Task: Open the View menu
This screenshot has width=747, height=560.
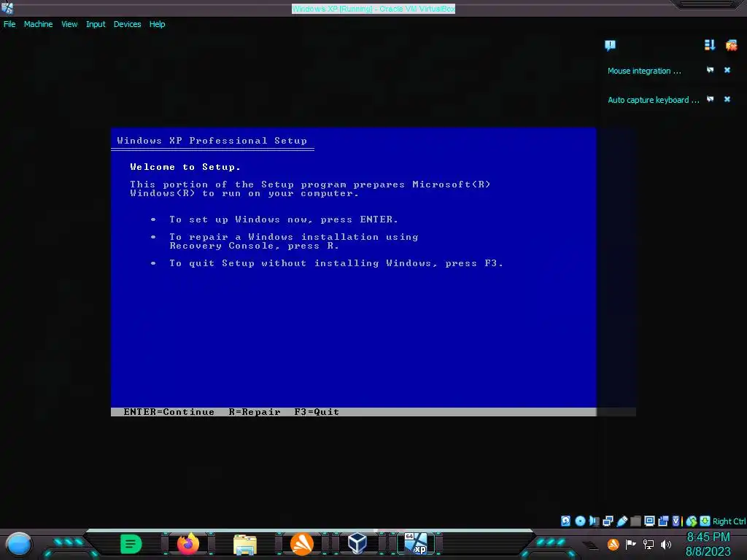Action: [69, 24]
